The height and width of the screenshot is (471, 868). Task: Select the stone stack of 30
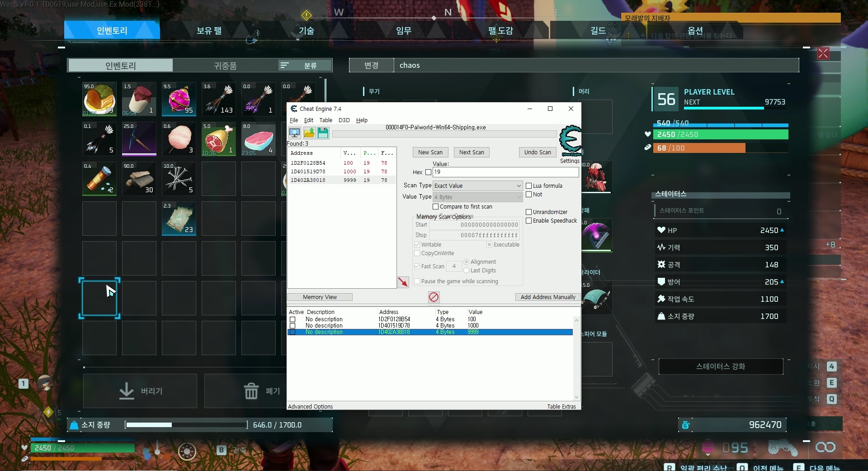139,179
